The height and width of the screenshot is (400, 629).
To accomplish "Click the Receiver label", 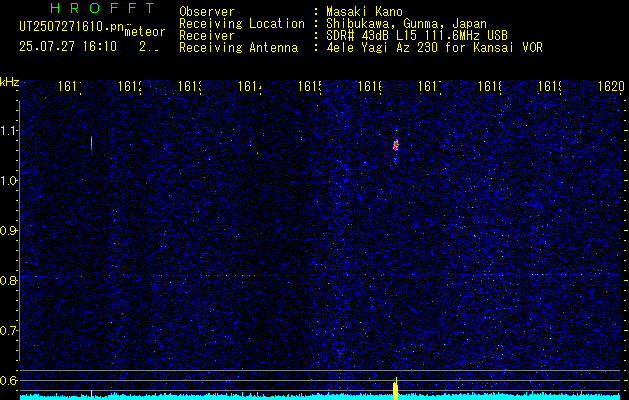I will [x=207, y=36].
